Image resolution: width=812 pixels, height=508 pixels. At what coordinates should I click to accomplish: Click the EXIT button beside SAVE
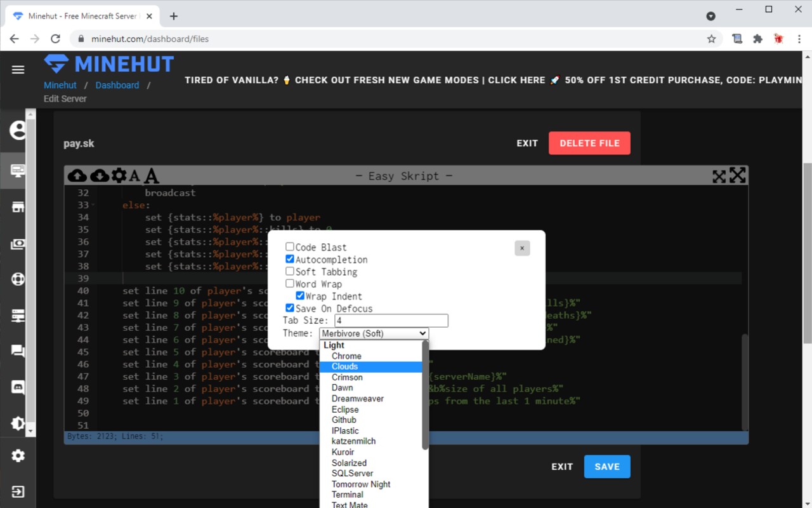click(x=562, y=467)
